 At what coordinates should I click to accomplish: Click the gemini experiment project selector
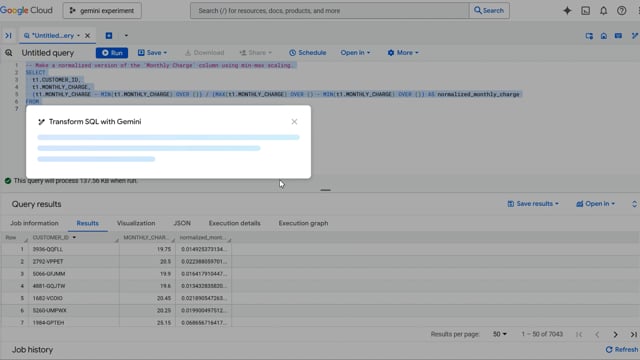point(102,11)
